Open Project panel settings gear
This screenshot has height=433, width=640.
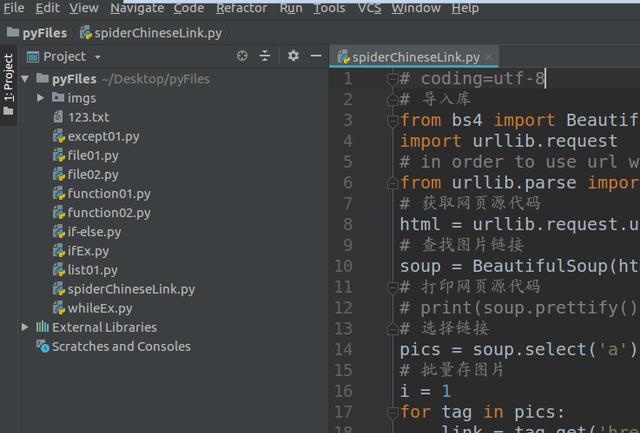[293, 56]
